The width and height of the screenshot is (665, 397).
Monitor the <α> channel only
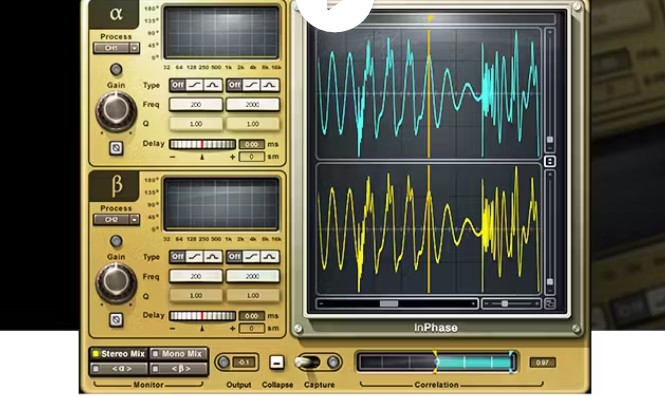(119, 369)
